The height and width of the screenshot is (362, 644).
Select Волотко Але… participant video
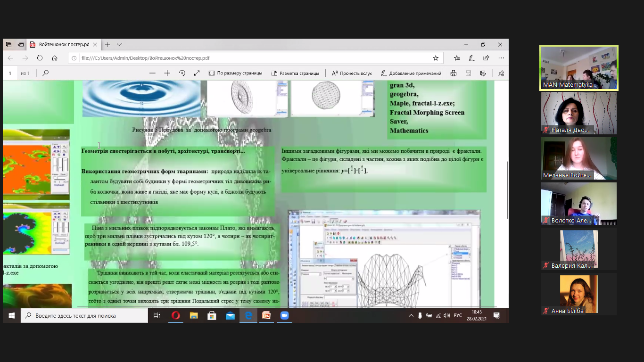tap(579, 204)
